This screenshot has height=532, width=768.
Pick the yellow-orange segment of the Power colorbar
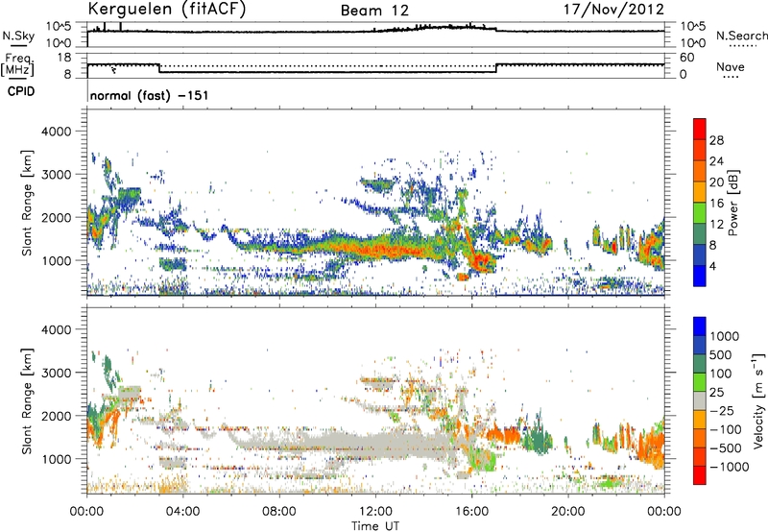700,192
